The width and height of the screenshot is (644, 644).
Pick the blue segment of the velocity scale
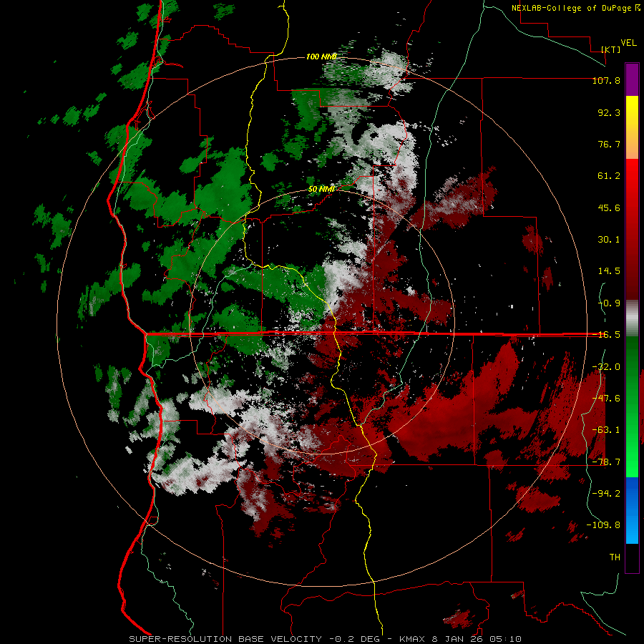[632, 510]
